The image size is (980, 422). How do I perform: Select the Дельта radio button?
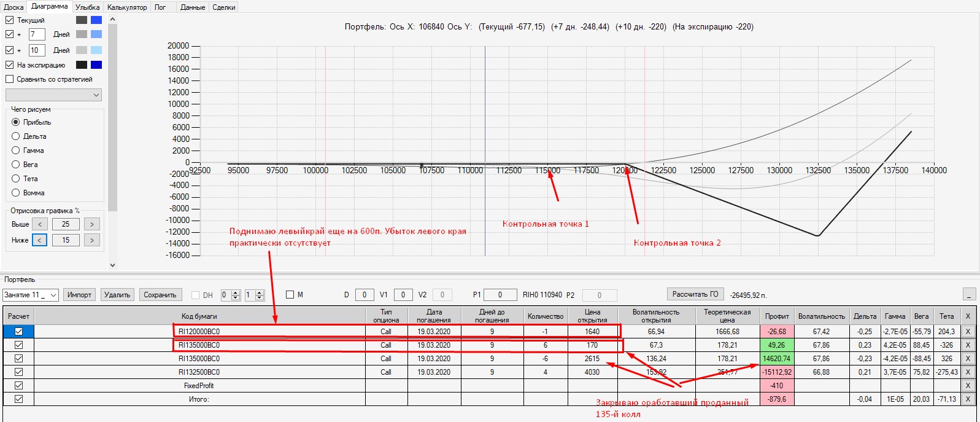pos(16,136)
